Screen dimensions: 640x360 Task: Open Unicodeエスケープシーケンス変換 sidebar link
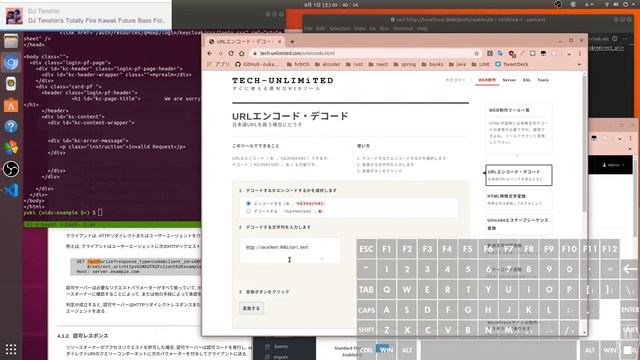[518, 224]
